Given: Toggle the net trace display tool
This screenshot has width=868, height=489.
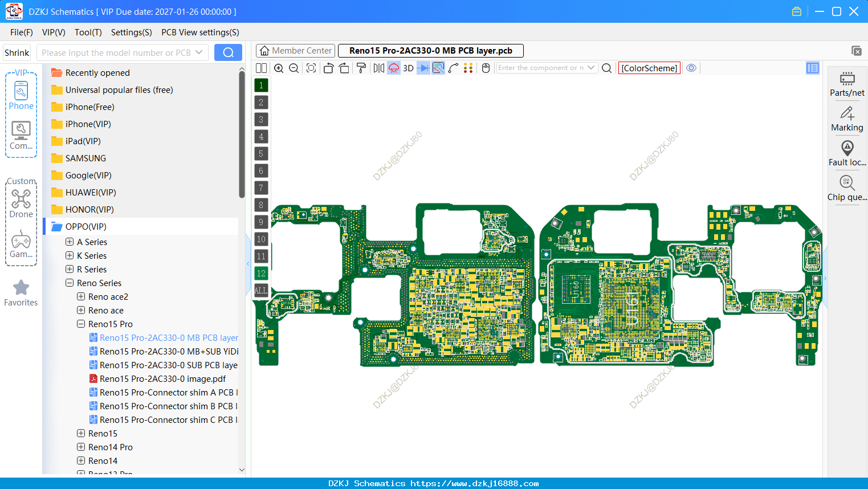Looking at the screenshot, I should [438, 68].
